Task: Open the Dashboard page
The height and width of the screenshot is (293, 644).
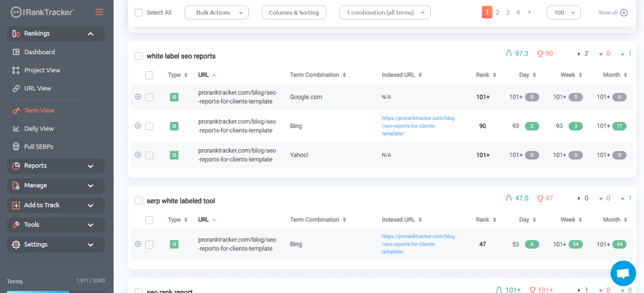Action: click(x=39, y=52)
